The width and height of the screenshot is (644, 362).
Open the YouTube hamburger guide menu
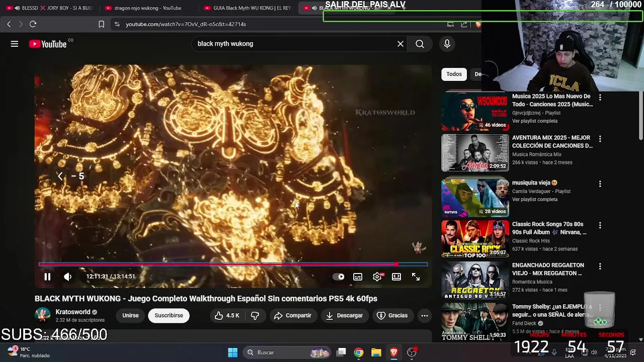(x=15, y=44)
